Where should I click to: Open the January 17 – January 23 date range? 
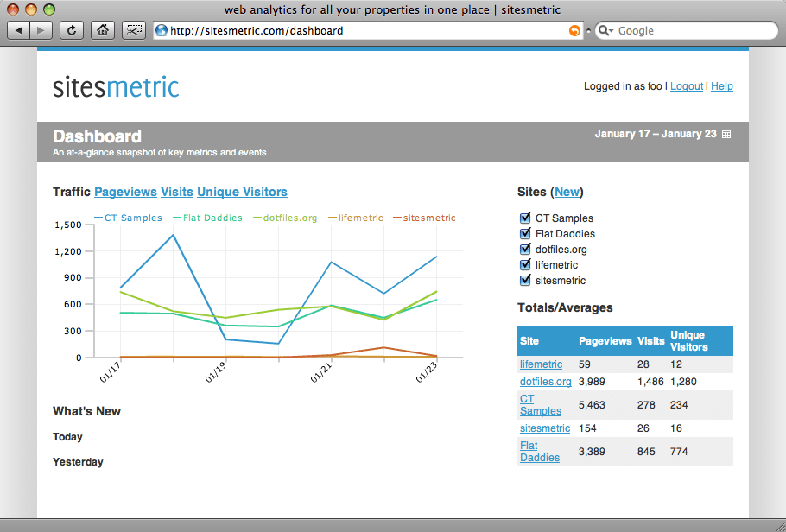point(656,134)
